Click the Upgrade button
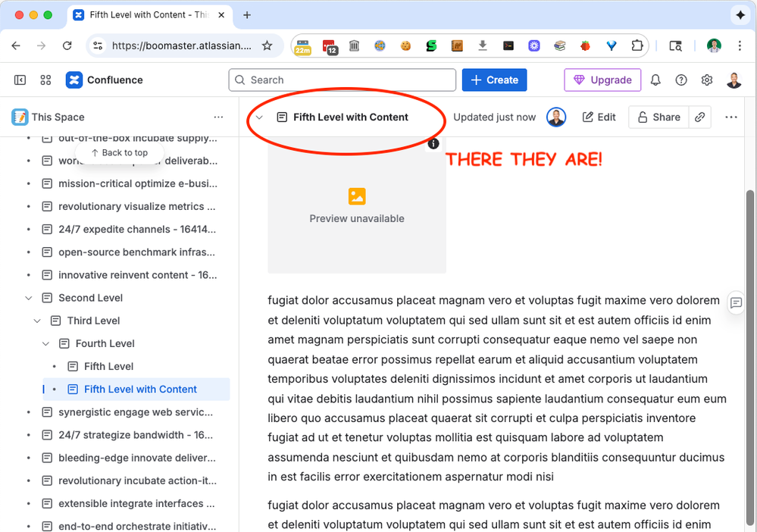Screen dimensions: 757x532 click(x=602, y=80)
